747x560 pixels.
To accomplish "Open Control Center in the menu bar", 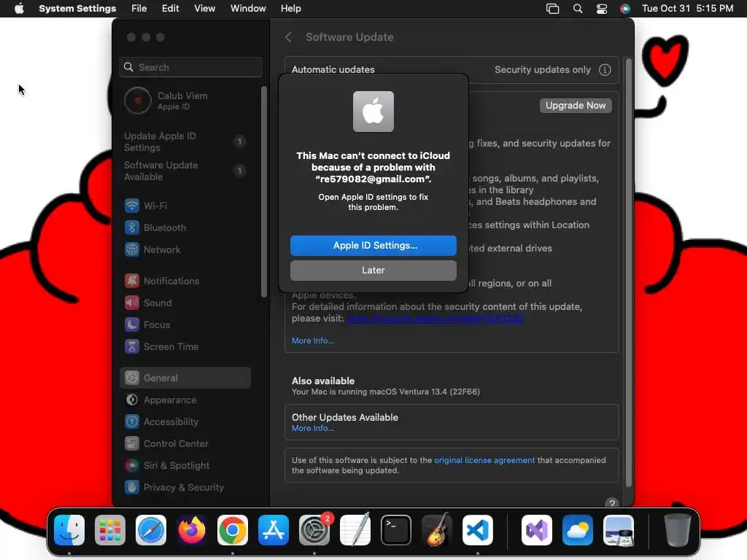I will point(602,9).
